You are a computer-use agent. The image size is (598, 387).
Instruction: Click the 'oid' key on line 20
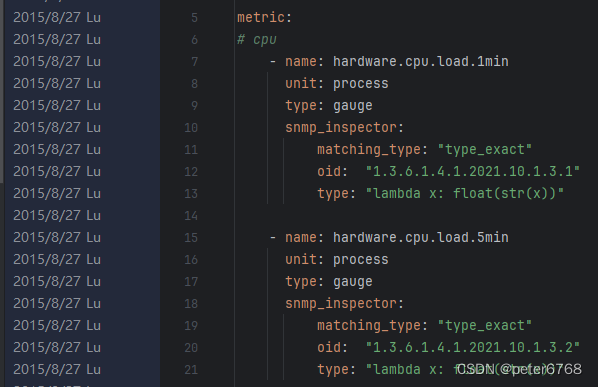click(329, 348)
